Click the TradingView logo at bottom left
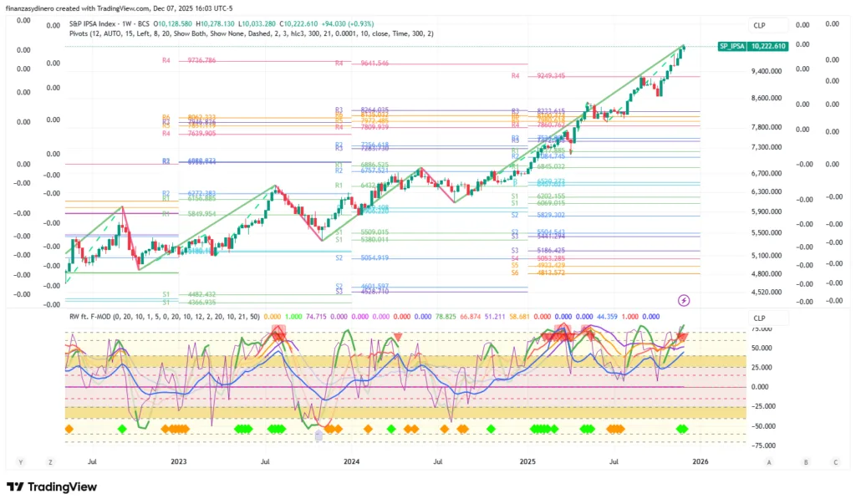The height and width of the screenshot is (504, 856). point(50,487)
